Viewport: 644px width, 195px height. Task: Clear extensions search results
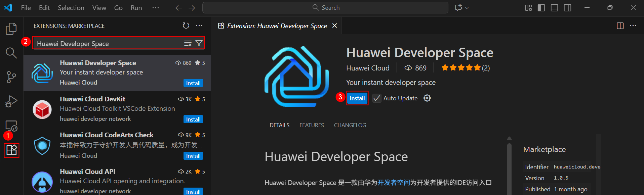tap(188, 44)
